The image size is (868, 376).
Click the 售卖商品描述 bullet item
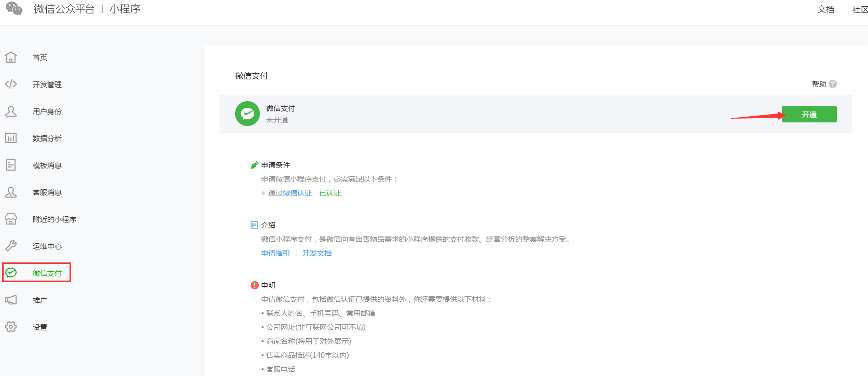[x=308, y=355]
